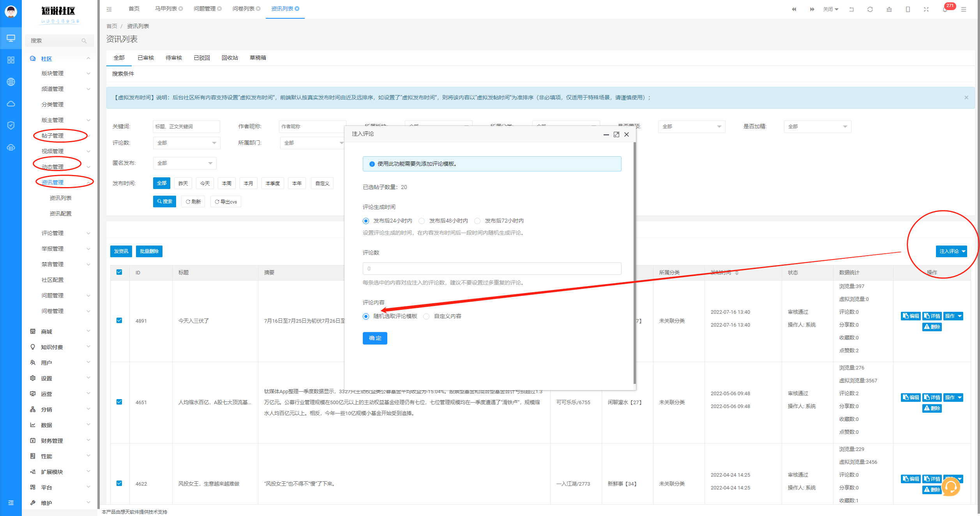Switch to the 已审核 tab

(x=146, y=58)
